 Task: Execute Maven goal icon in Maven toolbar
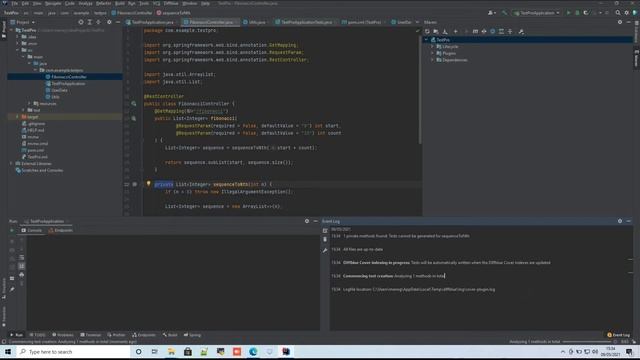click(x=475, y=31)
